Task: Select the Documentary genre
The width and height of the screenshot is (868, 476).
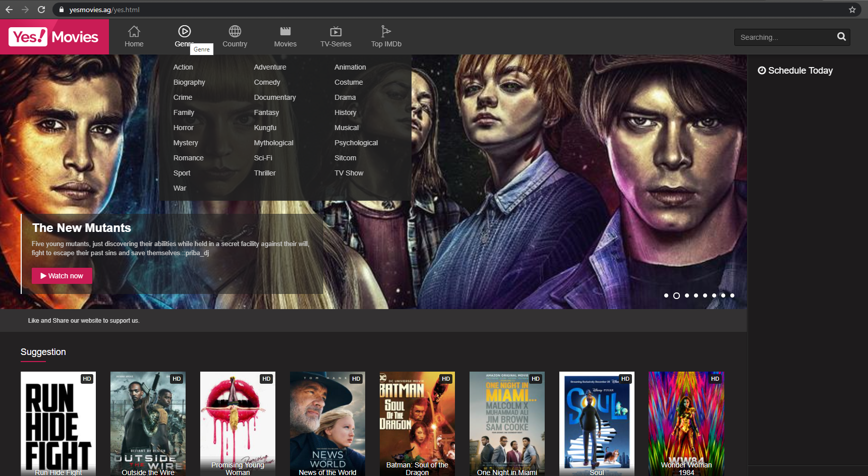Action: [x=275, y=97]
